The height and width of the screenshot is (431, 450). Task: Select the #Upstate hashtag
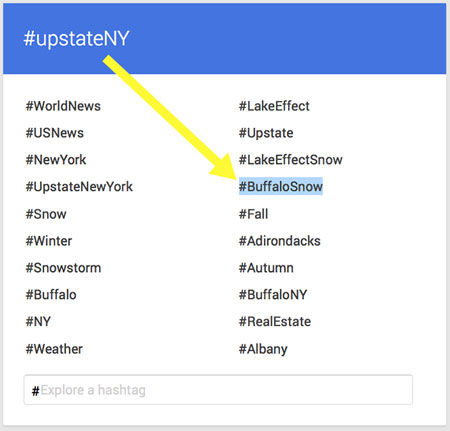click(266, 133)
